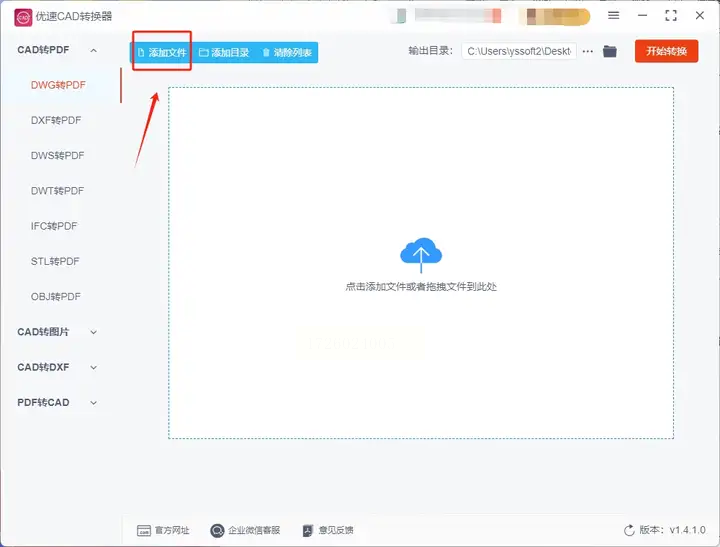Click the cloud upload icon
Screen dimensions: 720x547
click(421, 254)
